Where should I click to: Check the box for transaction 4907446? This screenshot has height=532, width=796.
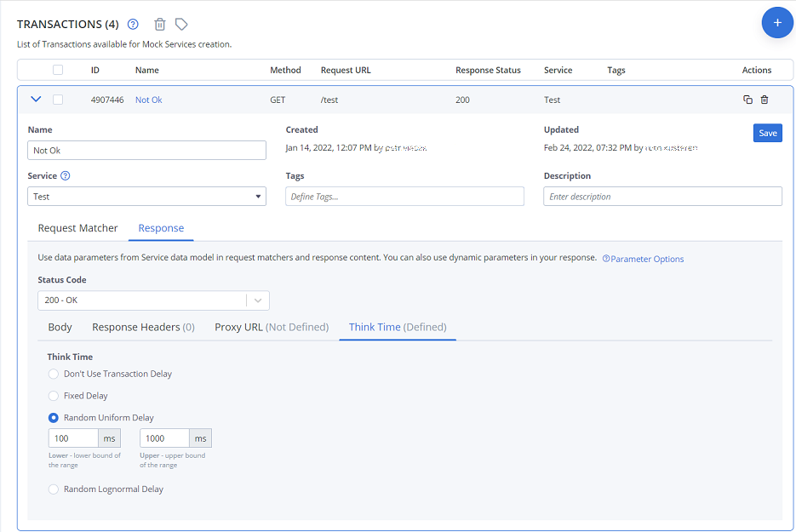[58, 100]
